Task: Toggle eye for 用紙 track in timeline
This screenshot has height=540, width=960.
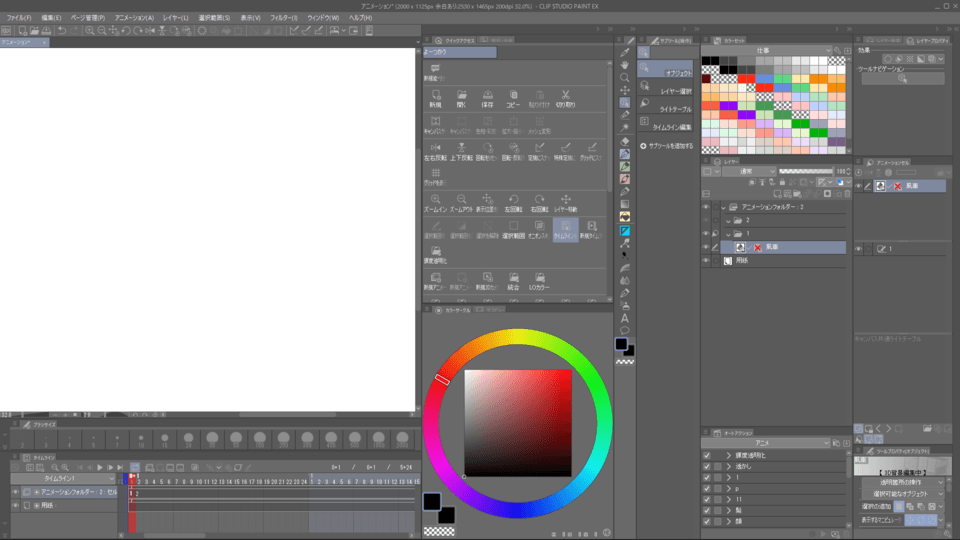Action: point(16,505)
